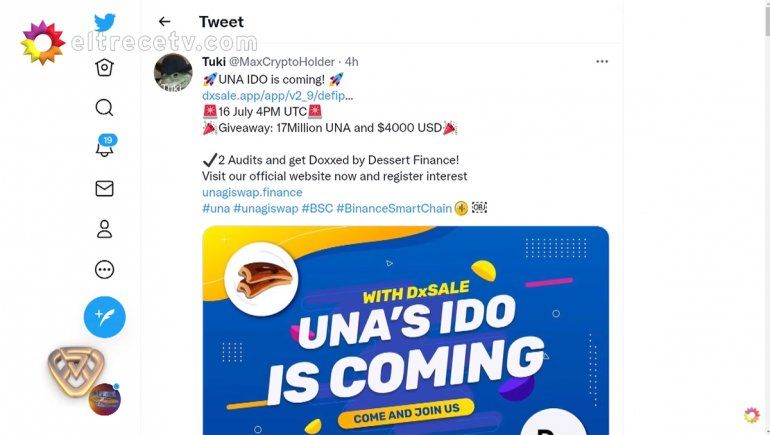The image size is (770, 435).
Task: Enlarge the UNA's IDO promo image
Action: click(x=405, y=330)
